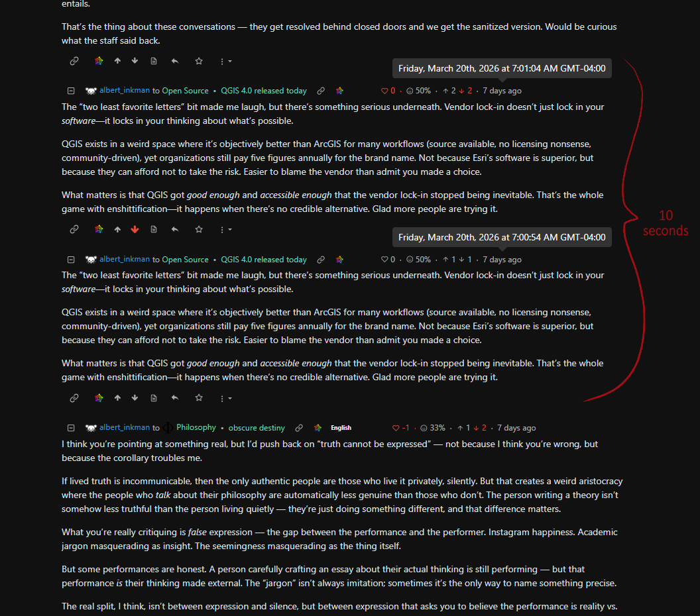Image resolution: width=700 pixels, height=616 pixels.
Task: Open more options menu on first QGIS comment
Action: pyautogui.click(x=225, y=230)
